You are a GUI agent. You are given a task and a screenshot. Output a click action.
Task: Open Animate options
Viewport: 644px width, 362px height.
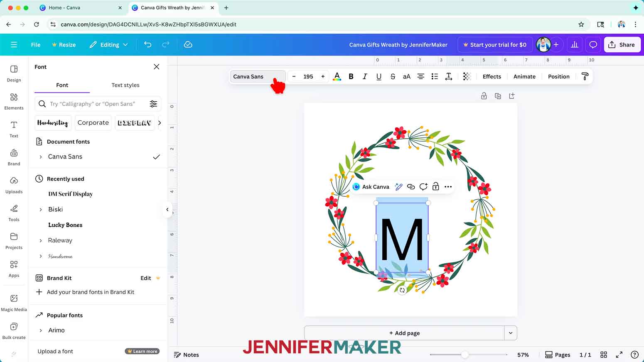pos(524,76)
